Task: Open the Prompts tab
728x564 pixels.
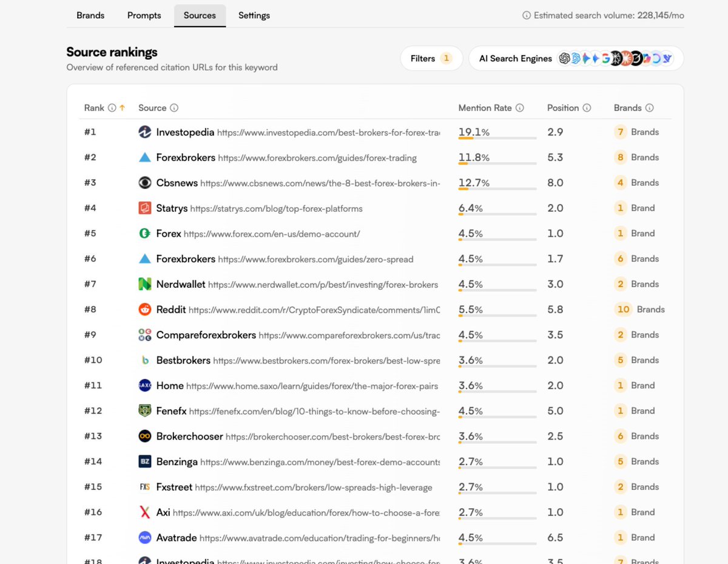Action: tap(144, 15)
